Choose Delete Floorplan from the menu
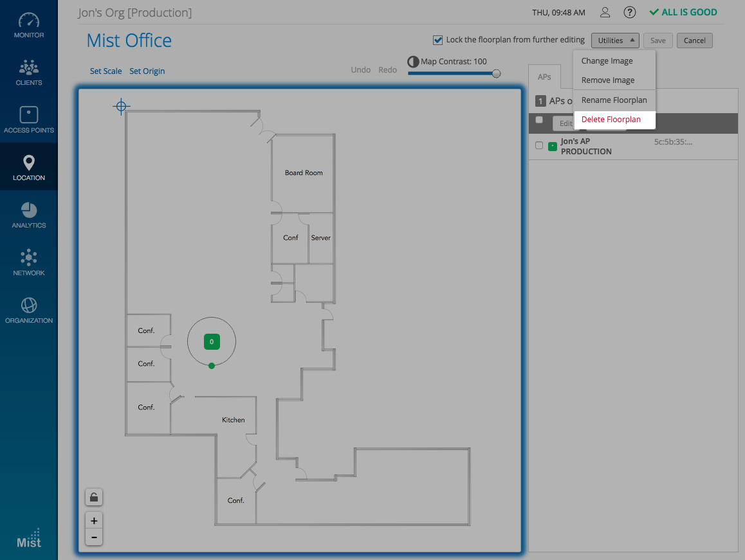The width and height of the screenshot is (745, 560). pos(614,119)
